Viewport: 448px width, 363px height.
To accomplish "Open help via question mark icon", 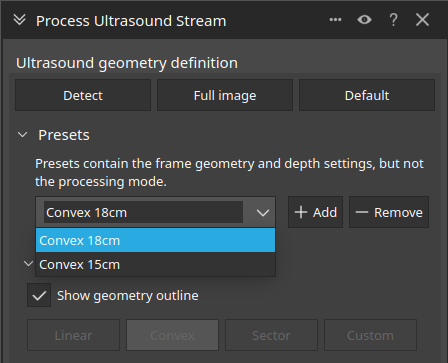I will 393,20.
